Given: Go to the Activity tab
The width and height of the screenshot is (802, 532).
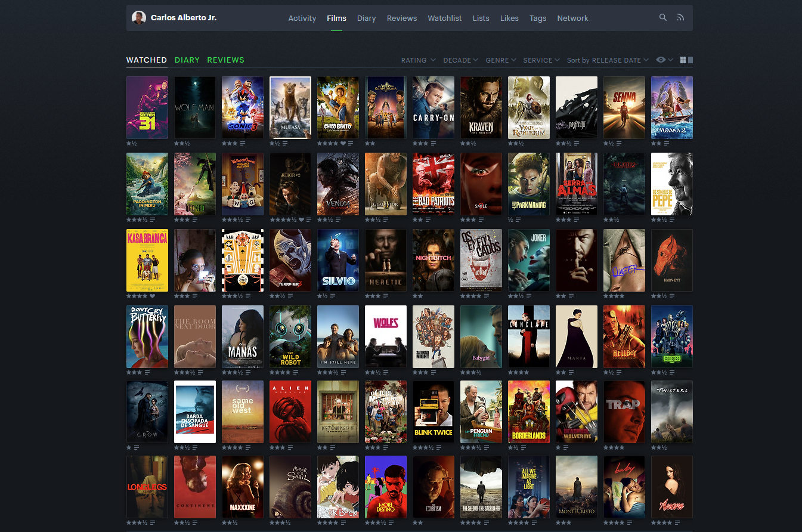Looking at the screenshot, I should [302, 18].
